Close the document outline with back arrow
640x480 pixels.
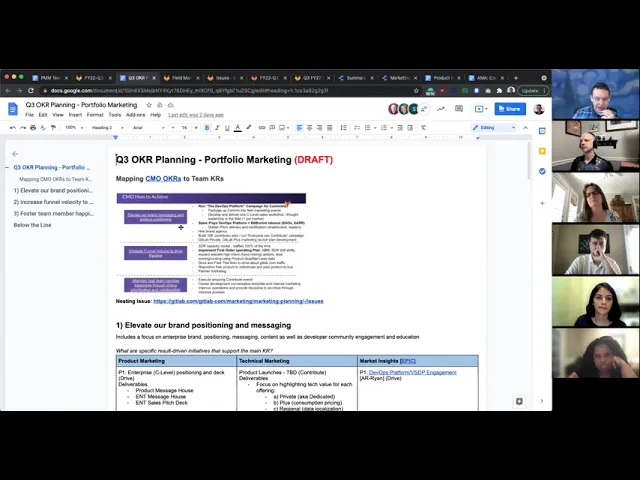click(x=15, y=154)
